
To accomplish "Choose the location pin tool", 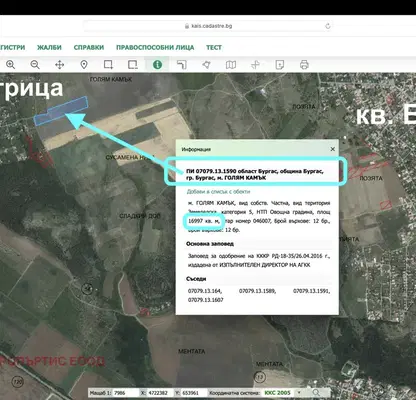I will pos(84,64).
